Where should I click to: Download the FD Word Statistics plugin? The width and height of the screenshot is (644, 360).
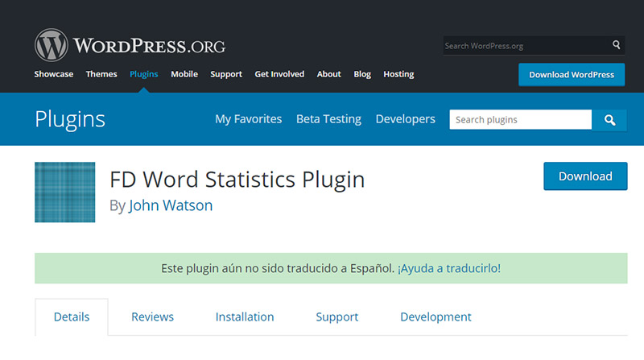(585, 176)
